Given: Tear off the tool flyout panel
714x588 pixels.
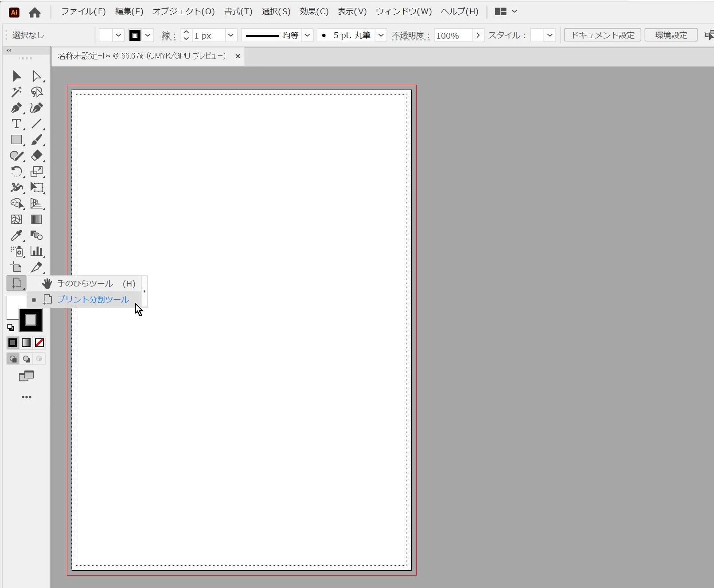Looking at the screenshot, I should [144, 291].
